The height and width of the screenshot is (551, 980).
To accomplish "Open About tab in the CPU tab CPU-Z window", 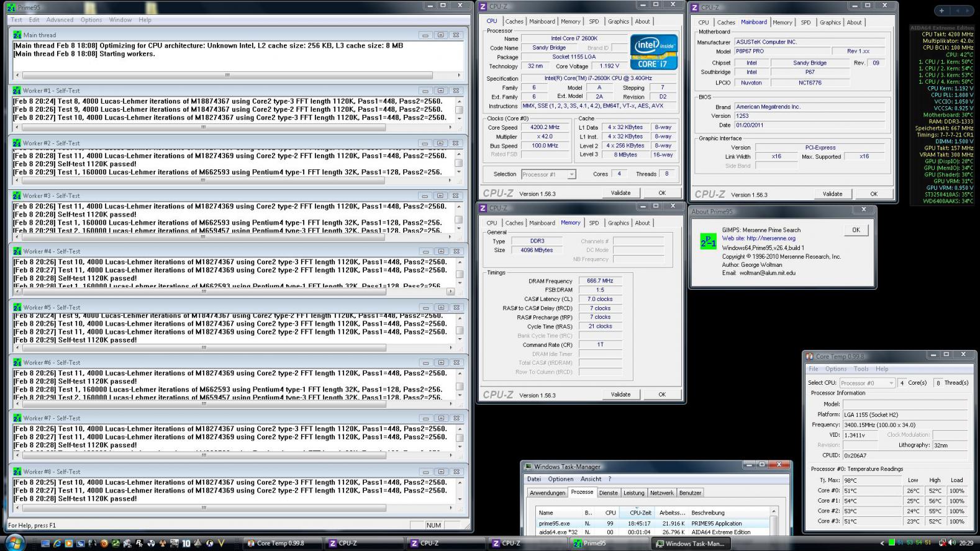I will tap(642, 22).
